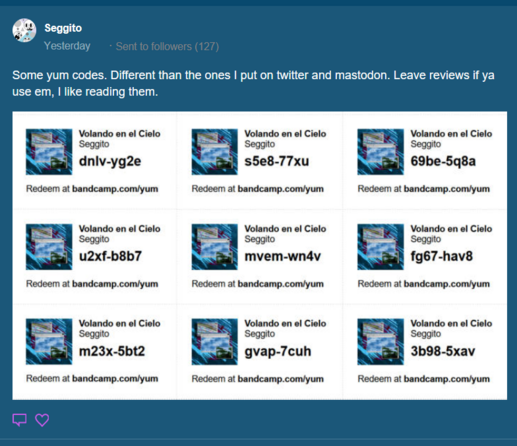Click the Seggito username link
The width and height of the screenshot is (517, 446).
(63, 28)
